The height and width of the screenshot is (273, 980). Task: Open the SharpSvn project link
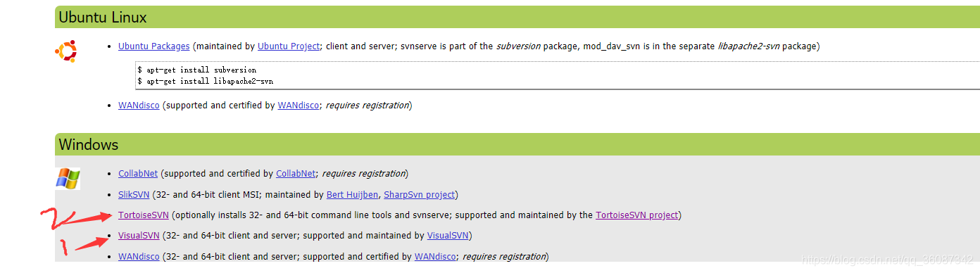tap(420, 194)
